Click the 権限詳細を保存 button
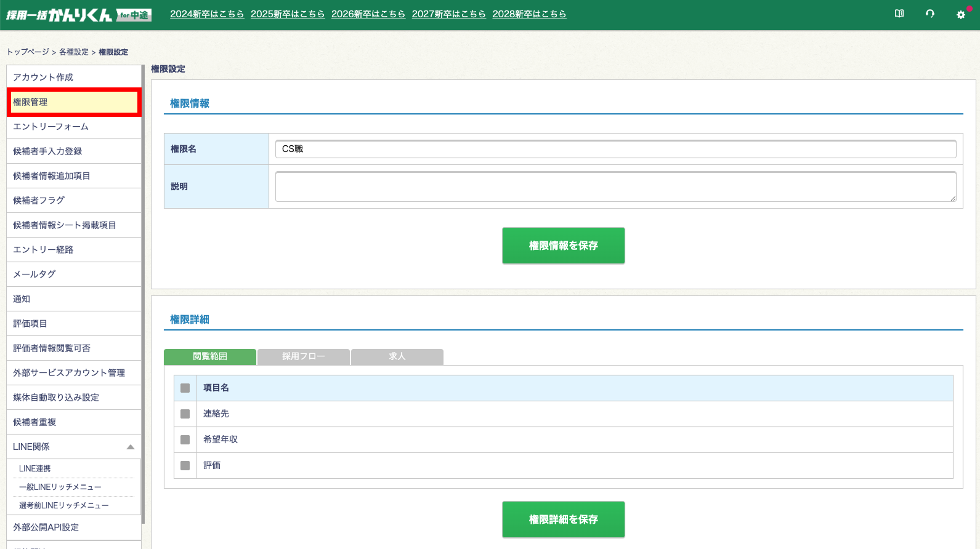The width and height of the screenshot is (980, 549). [x=563, y=519]
